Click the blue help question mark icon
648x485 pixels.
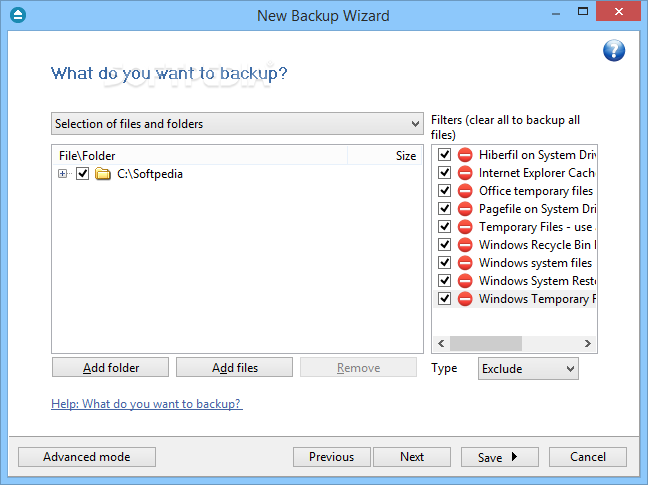pos(614,50)
